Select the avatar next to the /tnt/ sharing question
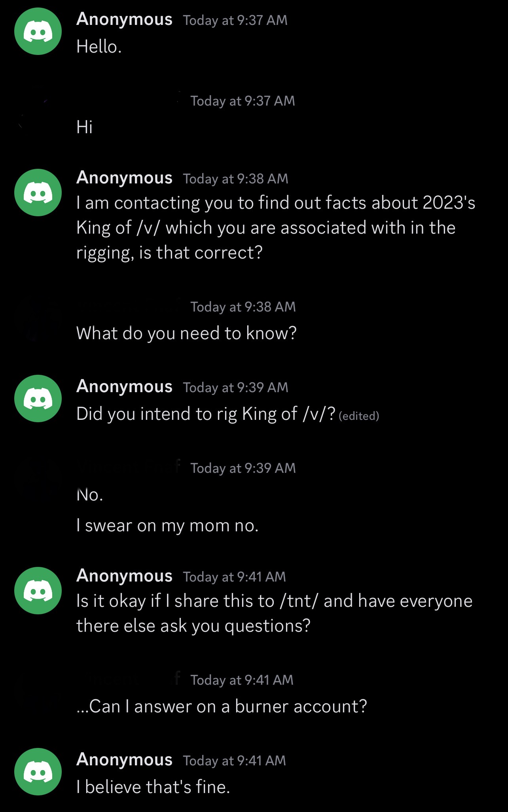The height and width of the screenshot is (812, 508). [x=38, y=591]
